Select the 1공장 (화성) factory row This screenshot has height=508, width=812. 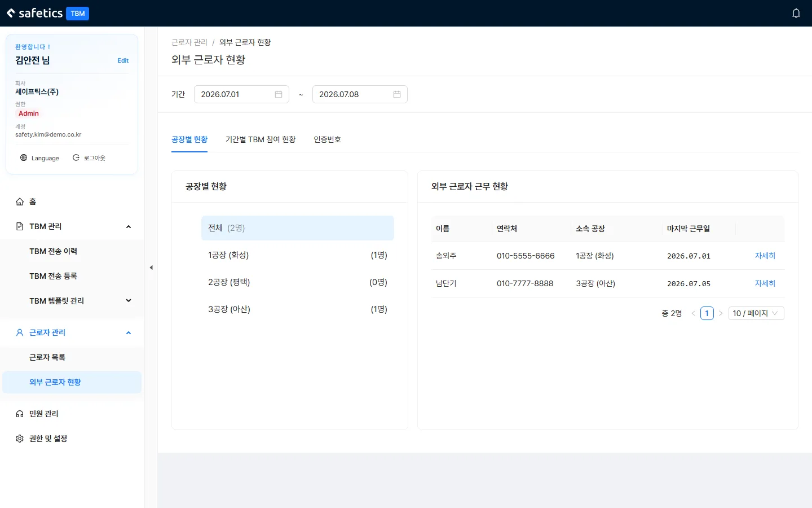point(298,255)
